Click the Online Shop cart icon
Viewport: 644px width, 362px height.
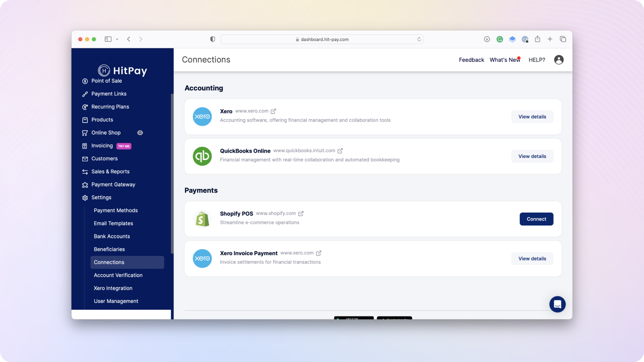pyautogui.click(x=85, y=133)
